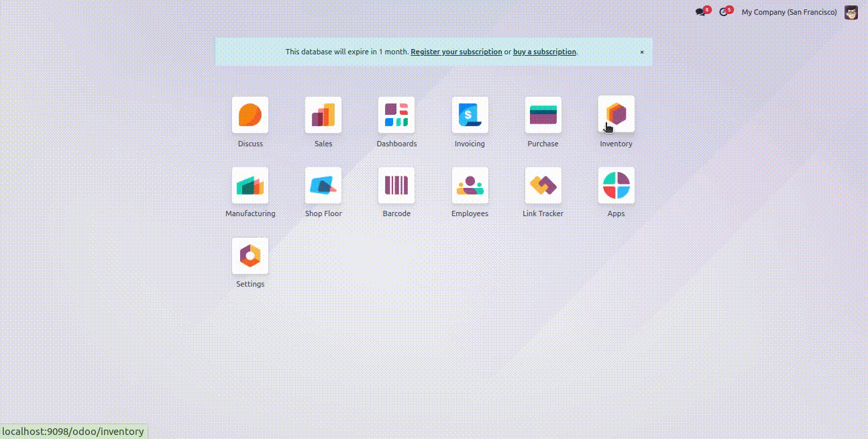Launch the Manufacturing app
The width and height of the screenshot is (868, 439).
point(250,185)
